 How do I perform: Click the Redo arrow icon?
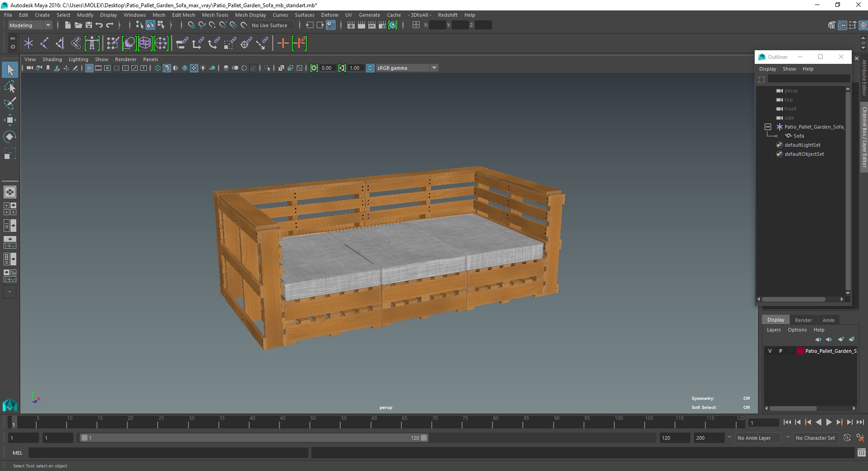(110, 25)
